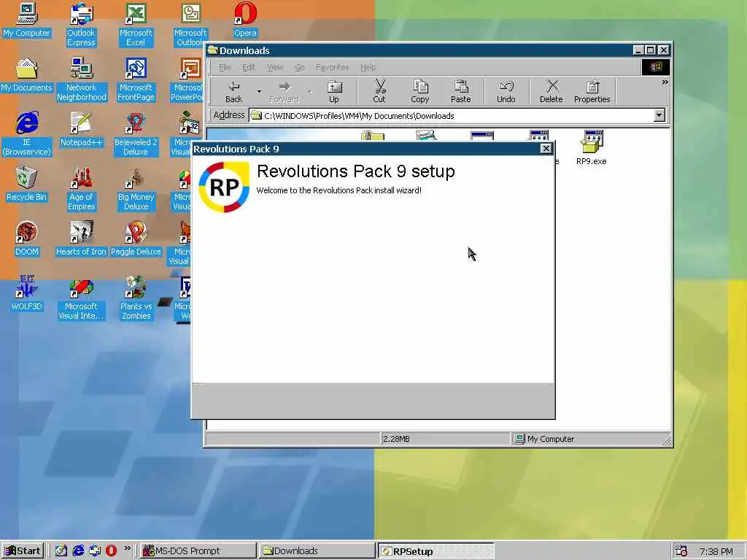
Task: Click the 7:38 PM taskbar clock
Action: tap(716, 551)
